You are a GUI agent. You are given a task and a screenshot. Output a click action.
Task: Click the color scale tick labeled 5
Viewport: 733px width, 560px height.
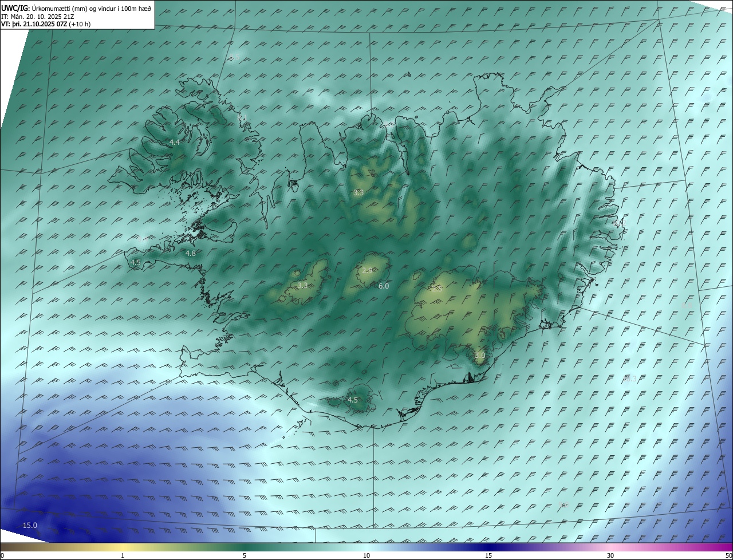245,556
